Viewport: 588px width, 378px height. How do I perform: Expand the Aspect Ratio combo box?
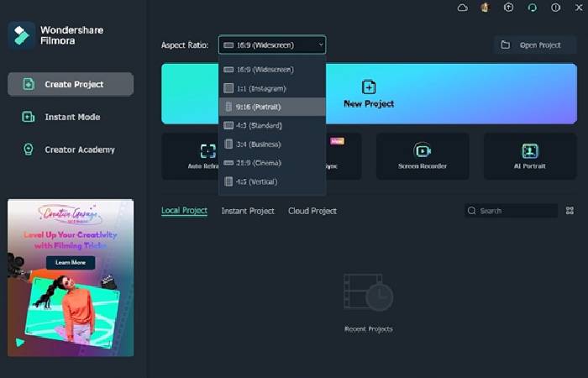click(272, 45)
